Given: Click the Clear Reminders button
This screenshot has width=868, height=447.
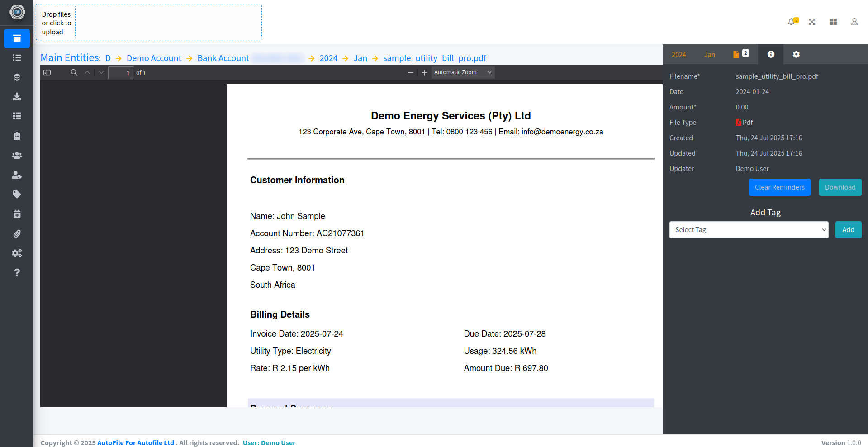Looking at the screenshot, I should (779, 187).
